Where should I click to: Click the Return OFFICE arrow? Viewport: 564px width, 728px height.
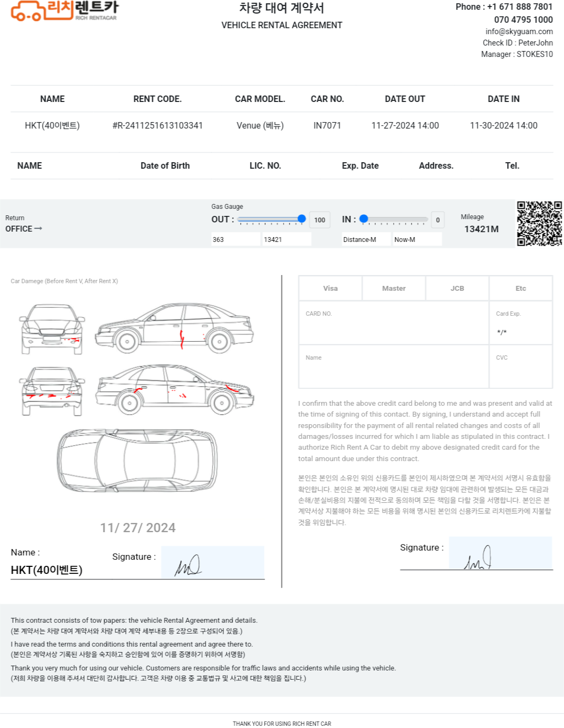(38, 229)
